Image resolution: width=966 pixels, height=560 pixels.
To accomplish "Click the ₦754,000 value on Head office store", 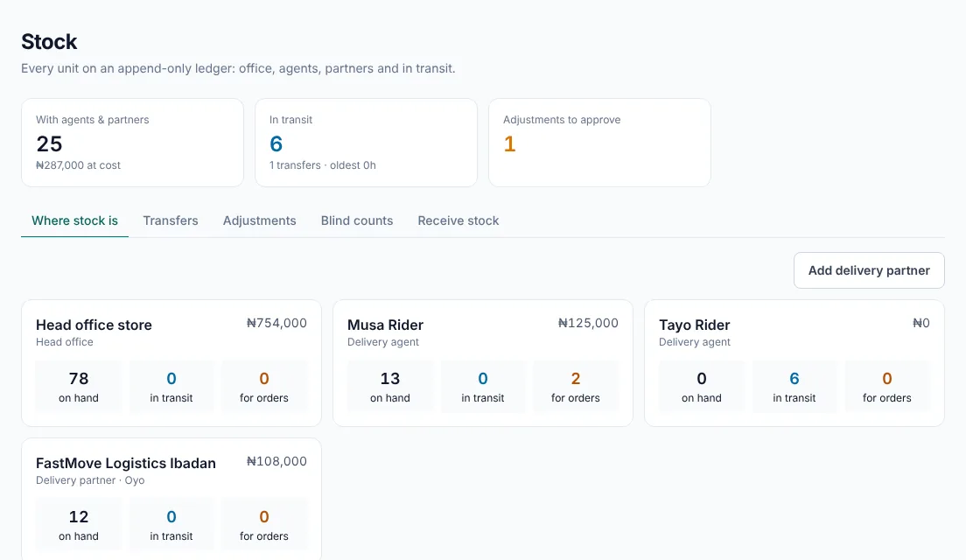I will (x=276, y=323).
